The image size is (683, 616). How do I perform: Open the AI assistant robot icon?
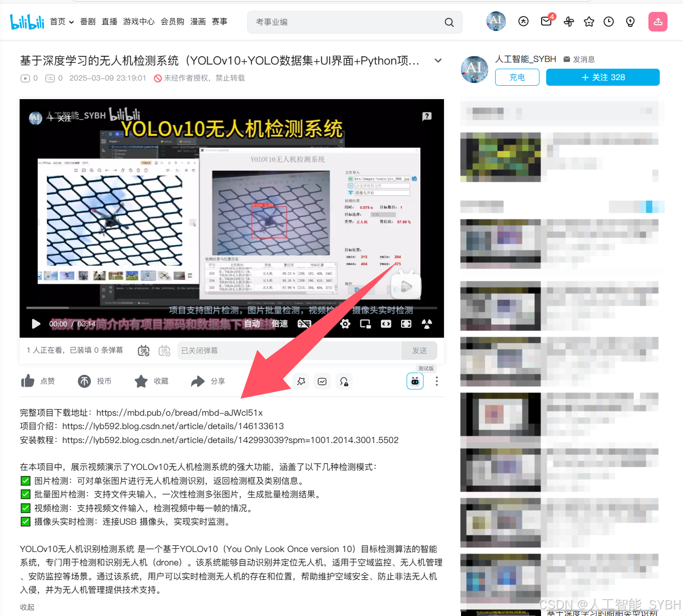pos(415,381)
